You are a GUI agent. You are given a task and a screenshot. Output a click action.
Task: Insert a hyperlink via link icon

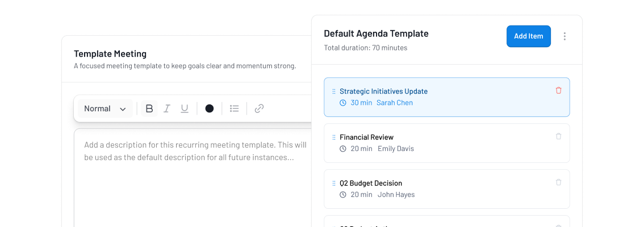click(x=259, y=108)
